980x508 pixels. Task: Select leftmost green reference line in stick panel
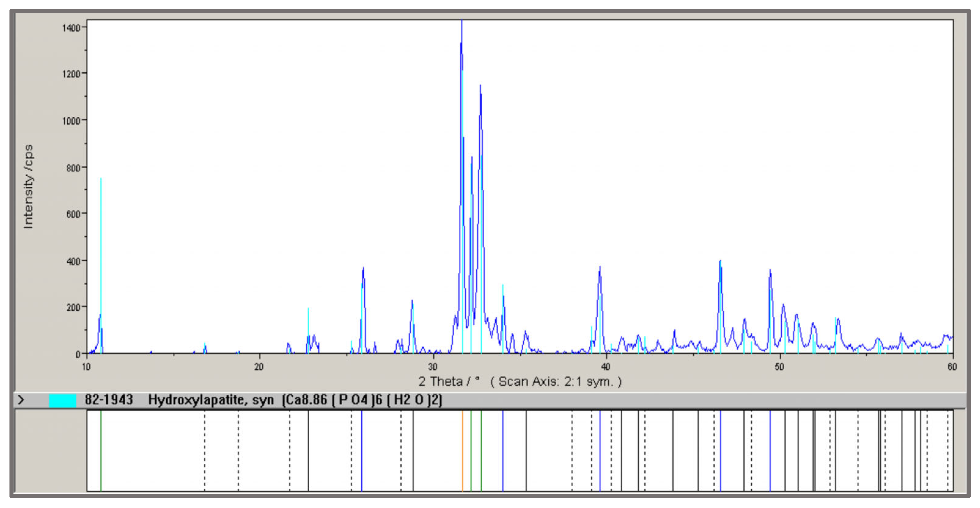pyautogui.click(x=101, y=451)
